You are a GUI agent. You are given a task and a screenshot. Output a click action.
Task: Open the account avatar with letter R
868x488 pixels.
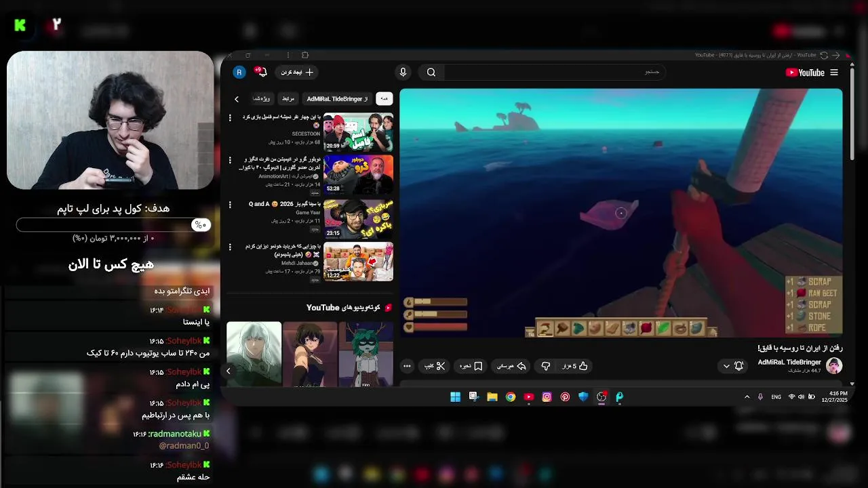239,72
